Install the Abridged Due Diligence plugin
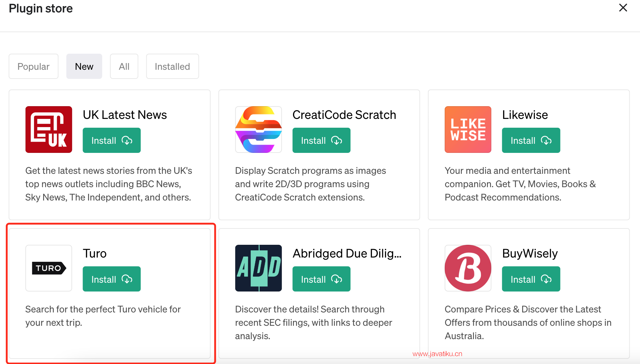The image size is (640, 364). pyautogui.click(x=322, y=279)
